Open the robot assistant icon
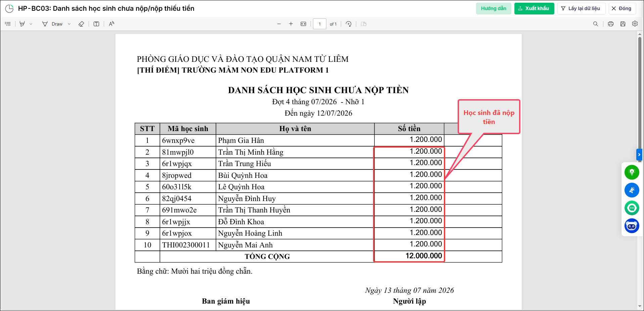The image size is (644, 311). click(x=632, y=226)
